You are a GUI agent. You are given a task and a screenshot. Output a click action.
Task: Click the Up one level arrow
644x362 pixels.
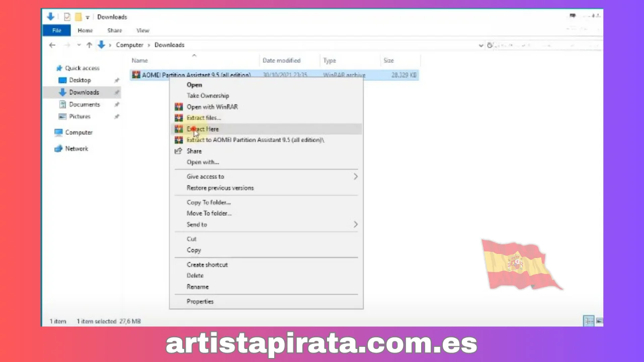(89, 45)
